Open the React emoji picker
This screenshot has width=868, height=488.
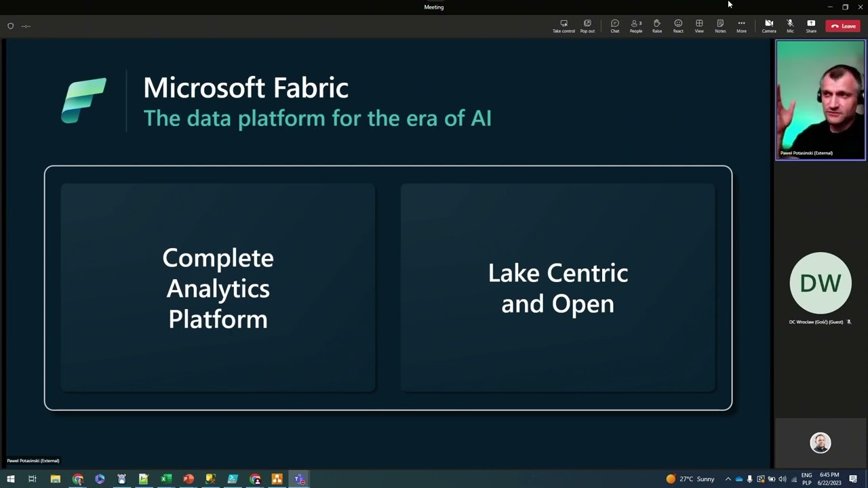[x=678, y=26]
